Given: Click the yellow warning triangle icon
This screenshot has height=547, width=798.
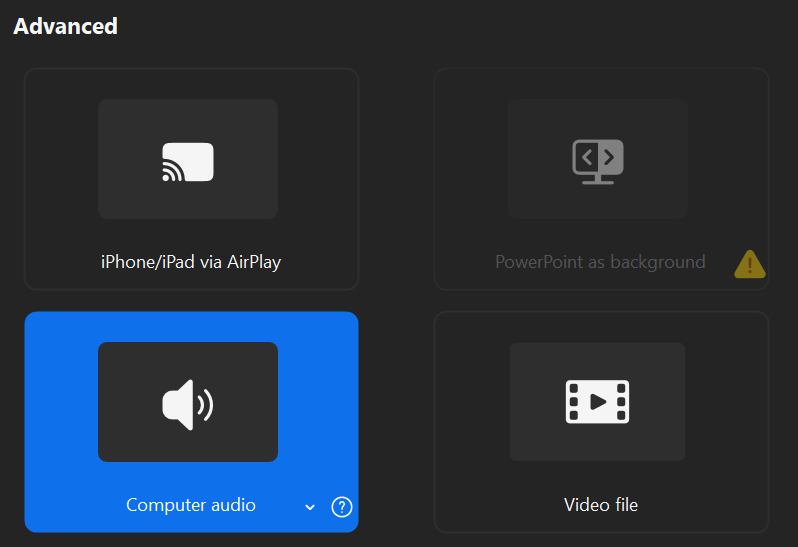Looking at the screenshot, I should pos(750,264).
